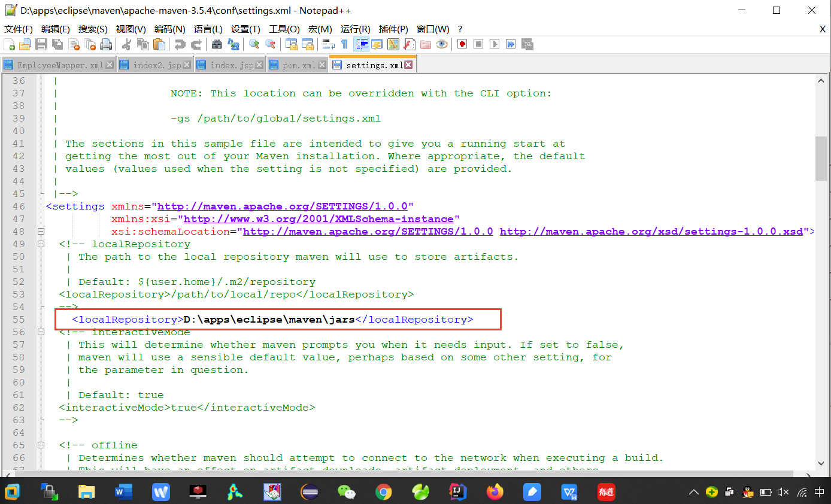The image size is (831, 504).
Task: Click the Close All documents toolbar icon
Action: 90,44
